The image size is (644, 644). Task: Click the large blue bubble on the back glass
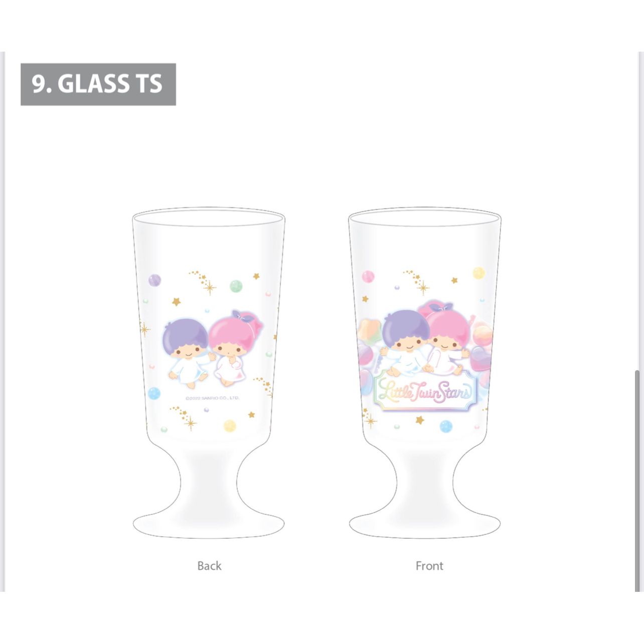pos(154,393)
